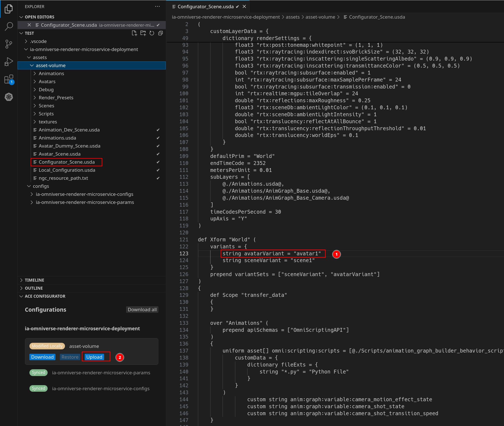504x426 pixels.
Task: Close Configurator_Scene.usda in Open Editors list
Action: pos(29,25)
